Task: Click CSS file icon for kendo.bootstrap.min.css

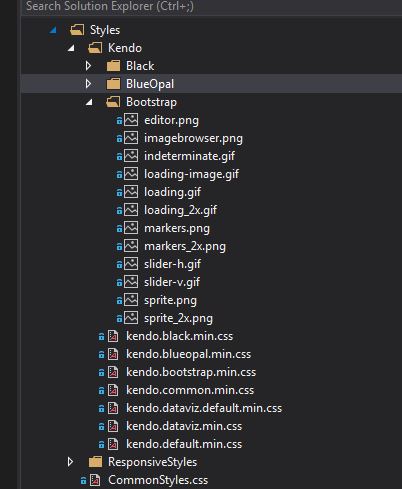Action: [x=113, y=372]
